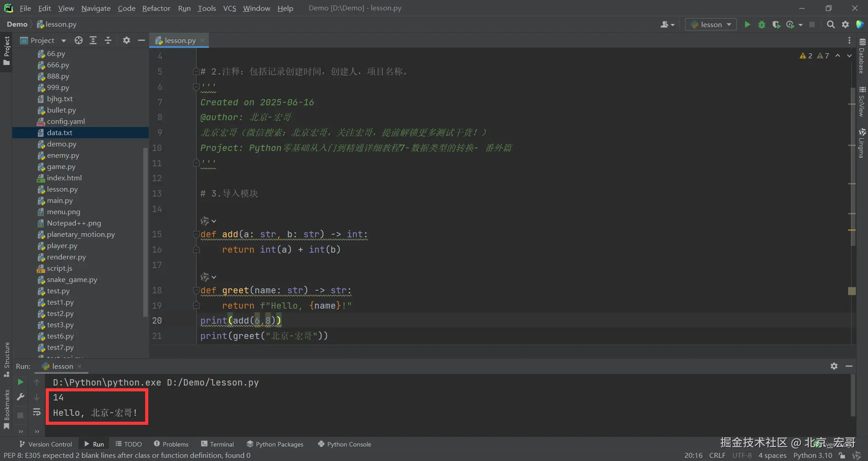Open the VCS menu
This screenshot has width=868, height=461.
pyautogui.click(x=230, y=8)
